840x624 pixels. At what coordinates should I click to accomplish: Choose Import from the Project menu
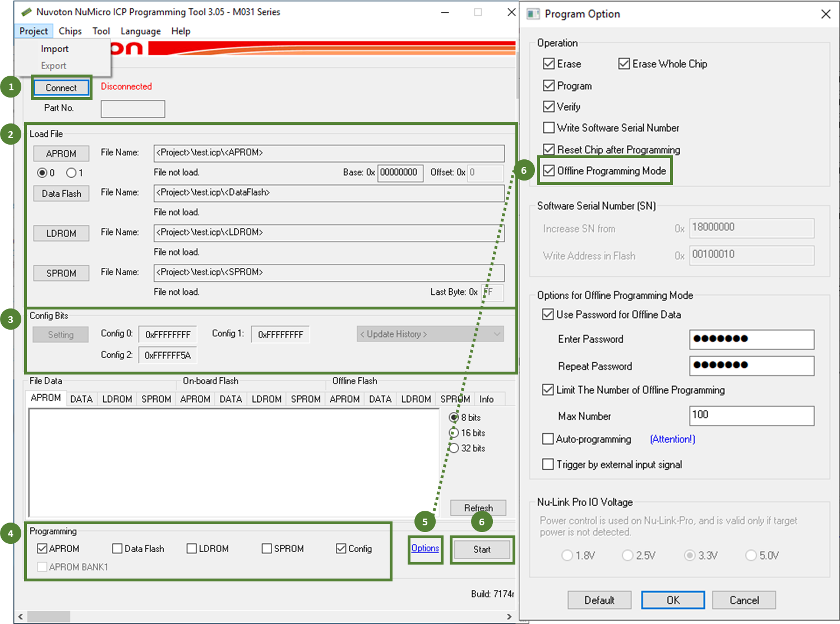[54, 49]
